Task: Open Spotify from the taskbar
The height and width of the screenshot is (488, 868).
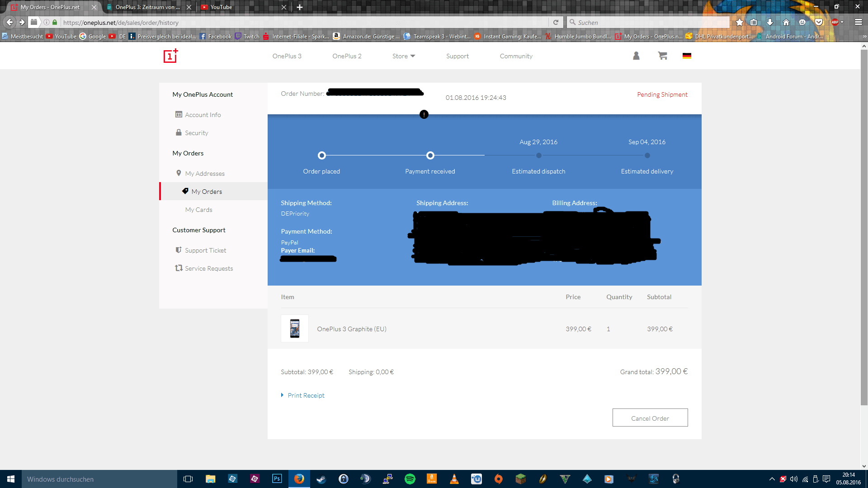Action: [410, 479]
